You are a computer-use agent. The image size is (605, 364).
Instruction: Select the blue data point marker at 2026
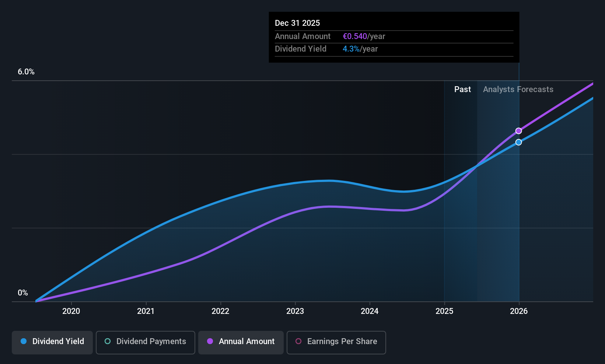(518, 142)
